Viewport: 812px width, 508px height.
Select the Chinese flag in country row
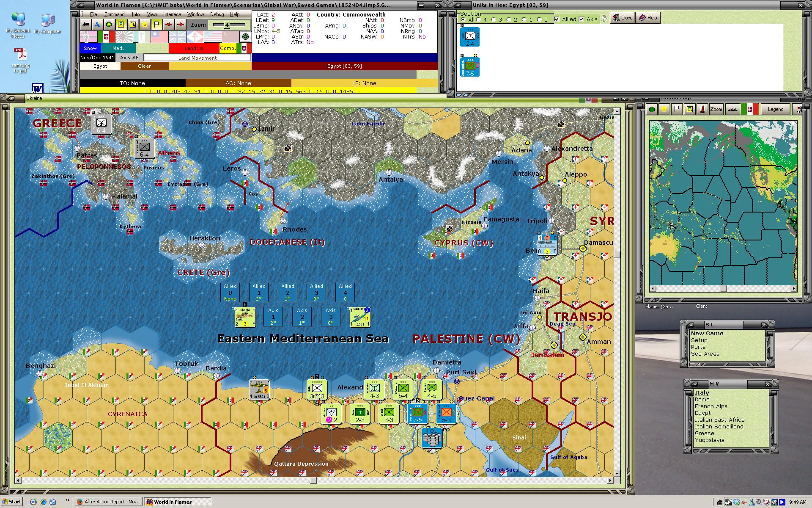tap(159, 37)
